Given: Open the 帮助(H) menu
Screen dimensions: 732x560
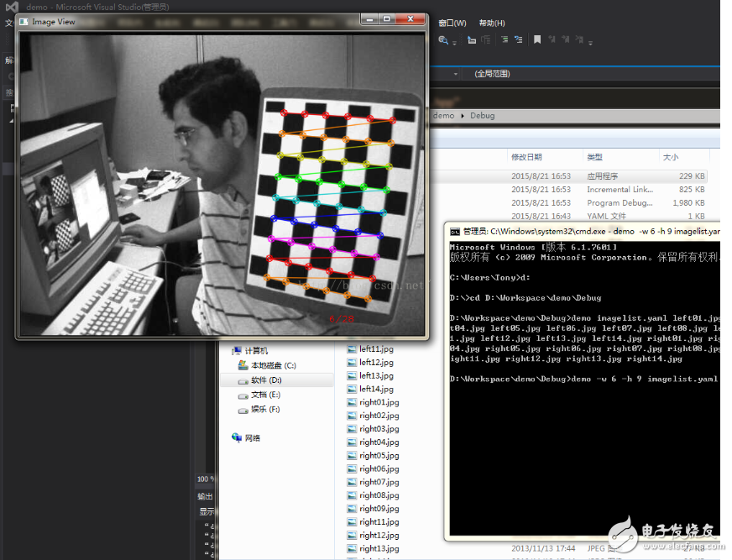Looking at the screenshot, I should point(491,23).
